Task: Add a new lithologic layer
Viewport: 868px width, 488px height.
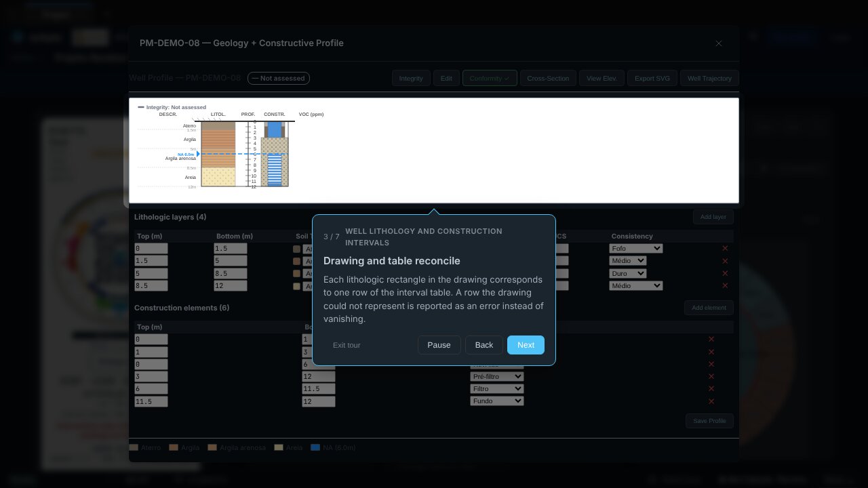Action: (713, 217)
